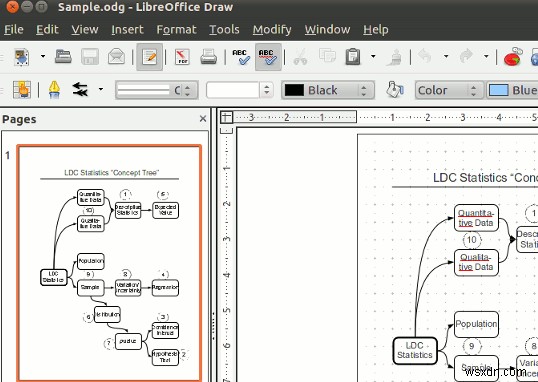Export directly as PDF
The height and width of the screenshot is (382, 538).
coord(182,57)
